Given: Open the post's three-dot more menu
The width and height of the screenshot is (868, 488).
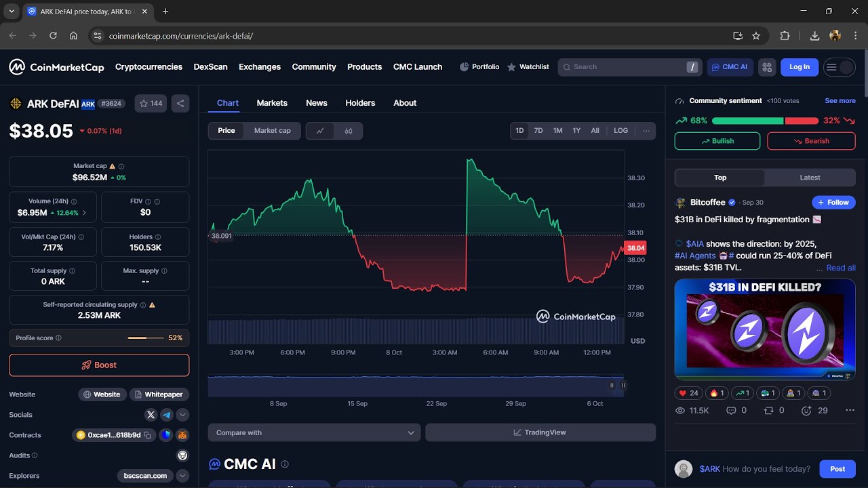Looking at the screenshot, I should coord(850,411).
